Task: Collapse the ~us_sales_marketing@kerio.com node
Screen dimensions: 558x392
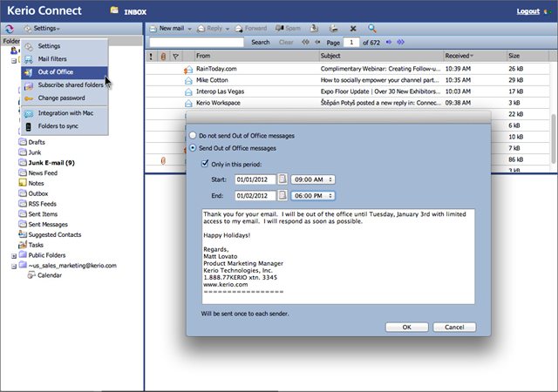Action: click(14, 266)
